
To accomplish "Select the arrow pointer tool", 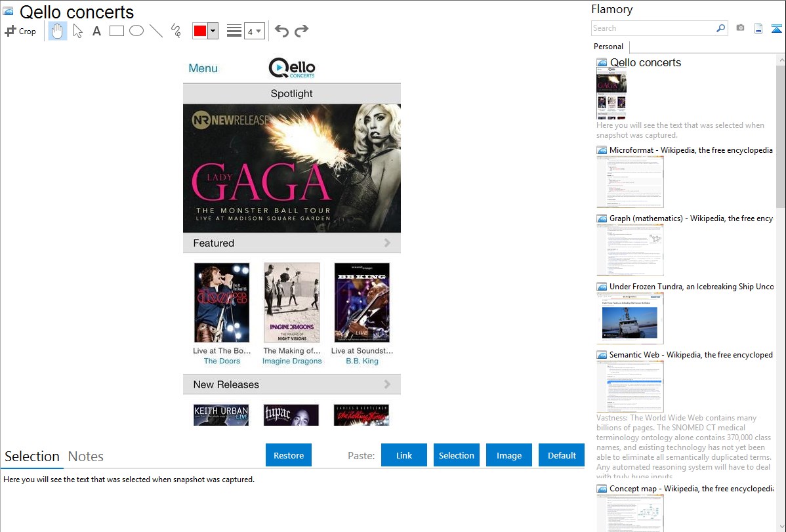I will pyautogui.click(x=77, y=31).
